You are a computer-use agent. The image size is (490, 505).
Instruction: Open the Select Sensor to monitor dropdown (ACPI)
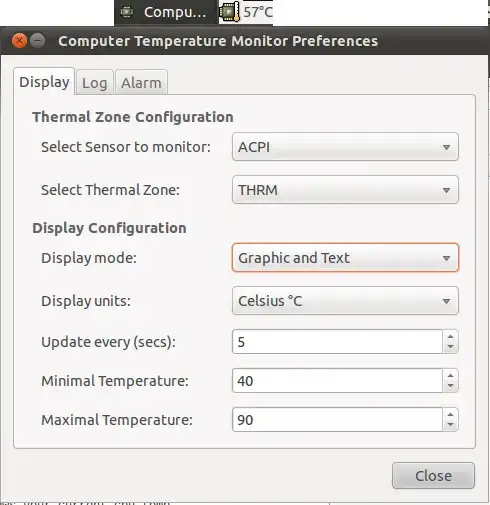pos(345,147)
